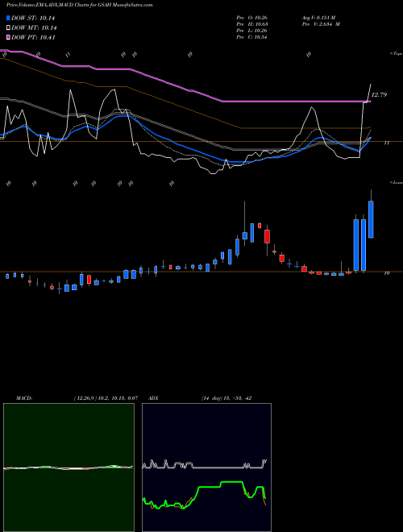
Task: Click the 'Pre H: 10.63' high value
Action: [251, 24]
